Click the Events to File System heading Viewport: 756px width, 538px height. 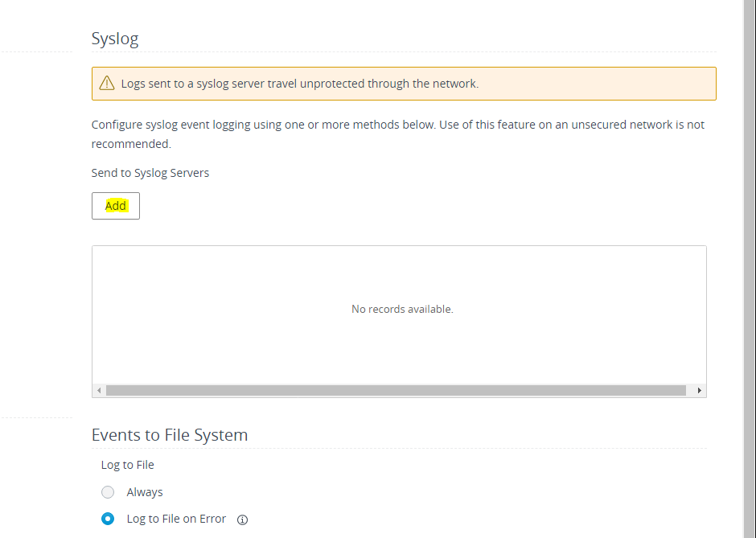point(170,435)
